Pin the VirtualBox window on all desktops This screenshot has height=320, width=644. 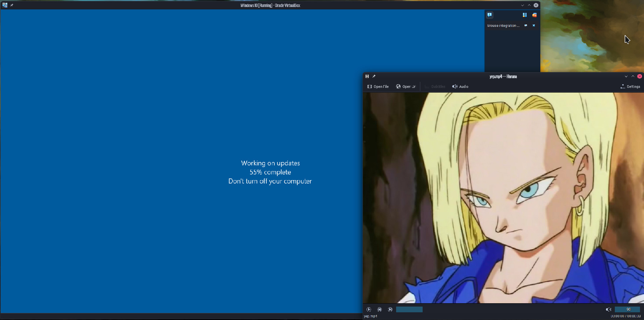pos(12,5)
